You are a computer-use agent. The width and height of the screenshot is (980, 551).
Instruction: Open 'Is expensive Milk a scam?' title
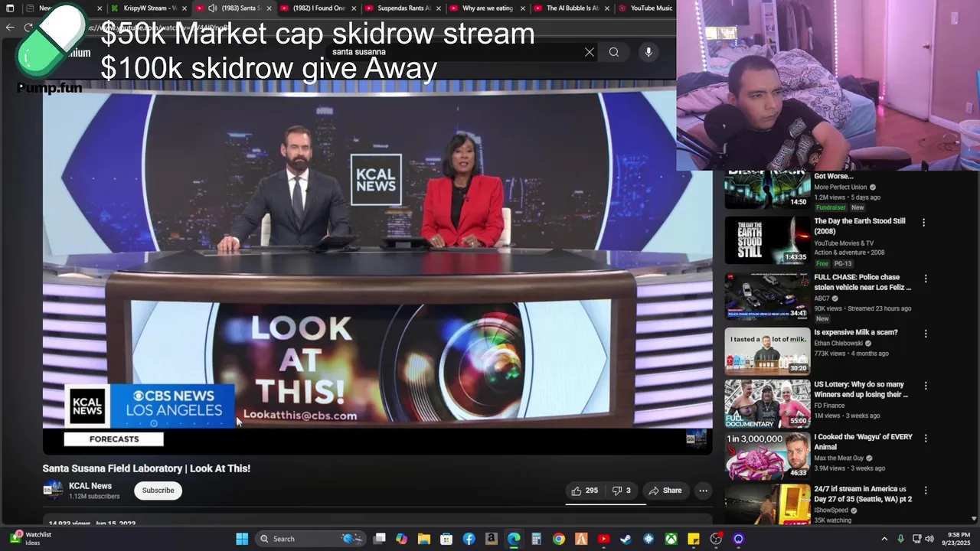click(856, 332)
